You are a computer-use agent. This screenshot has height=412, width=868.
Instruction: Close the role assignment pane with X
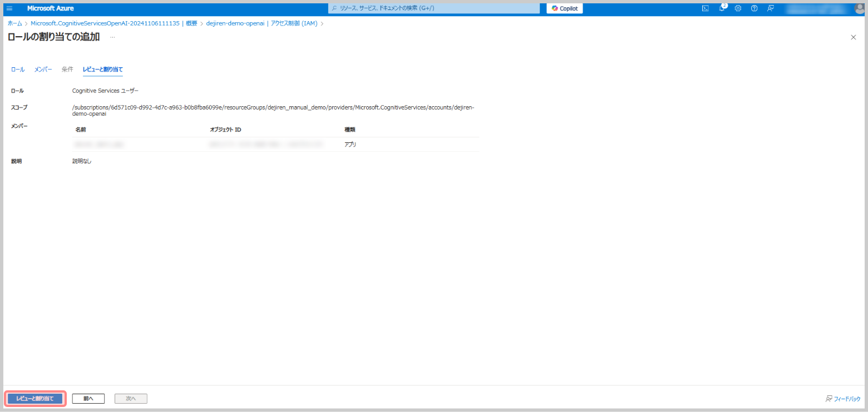[x=854, y=37]
